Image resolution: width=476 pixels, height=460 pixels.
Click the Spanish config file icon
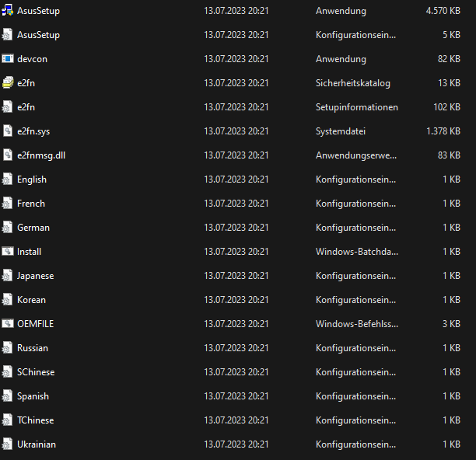8,396
